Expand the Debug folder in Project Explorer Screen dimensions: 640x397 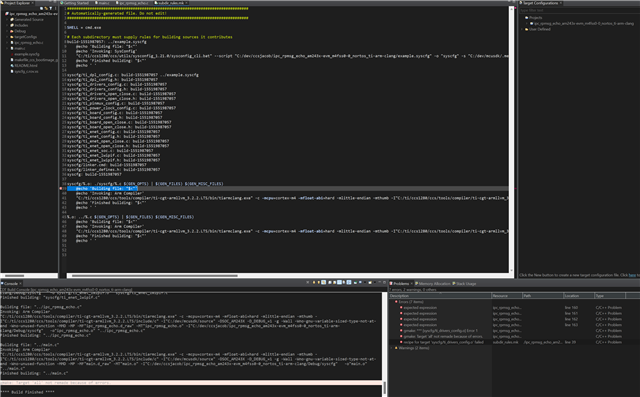tap(7, 31)
